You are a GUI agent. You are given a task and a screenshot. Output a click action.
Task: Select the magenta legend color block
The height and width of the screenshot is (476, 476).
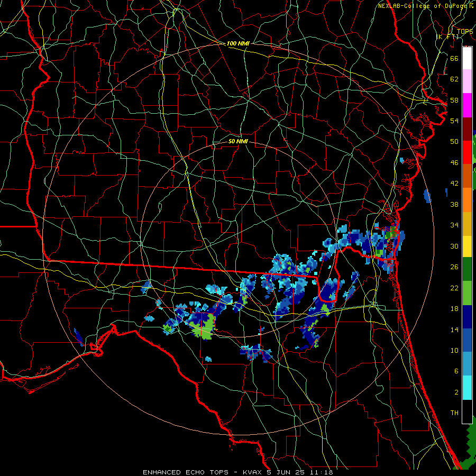pyautogui.click(x=467, y=105)
